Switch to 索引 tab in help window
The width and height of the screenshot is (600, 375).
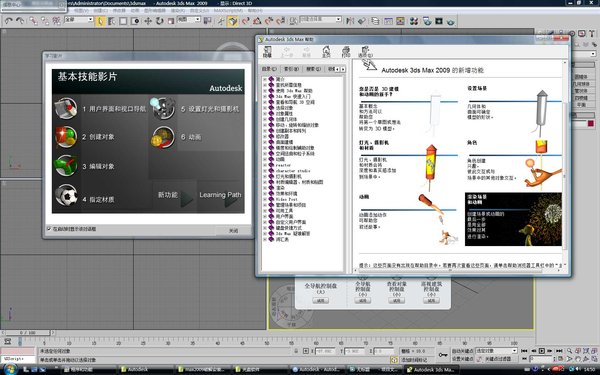click(291, 69)
